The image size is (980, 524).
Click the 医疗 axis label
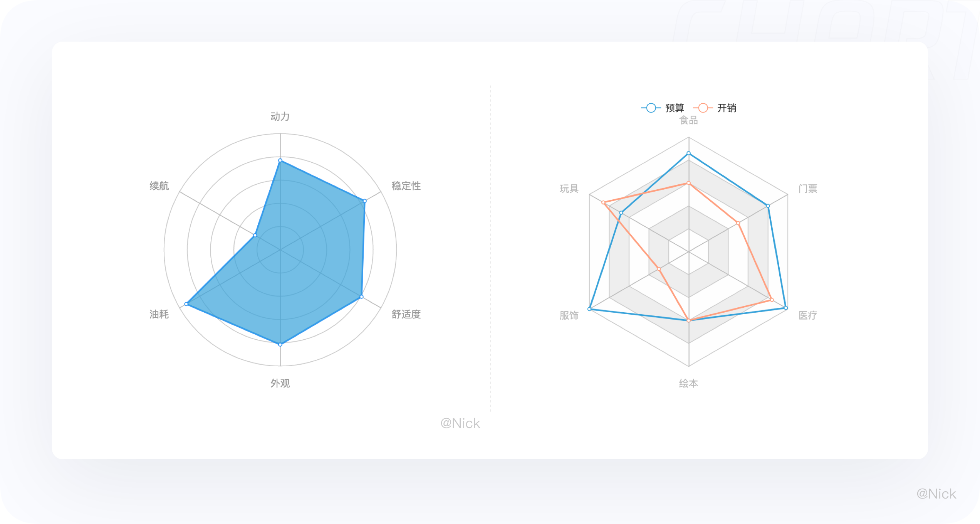coord(808,315)
